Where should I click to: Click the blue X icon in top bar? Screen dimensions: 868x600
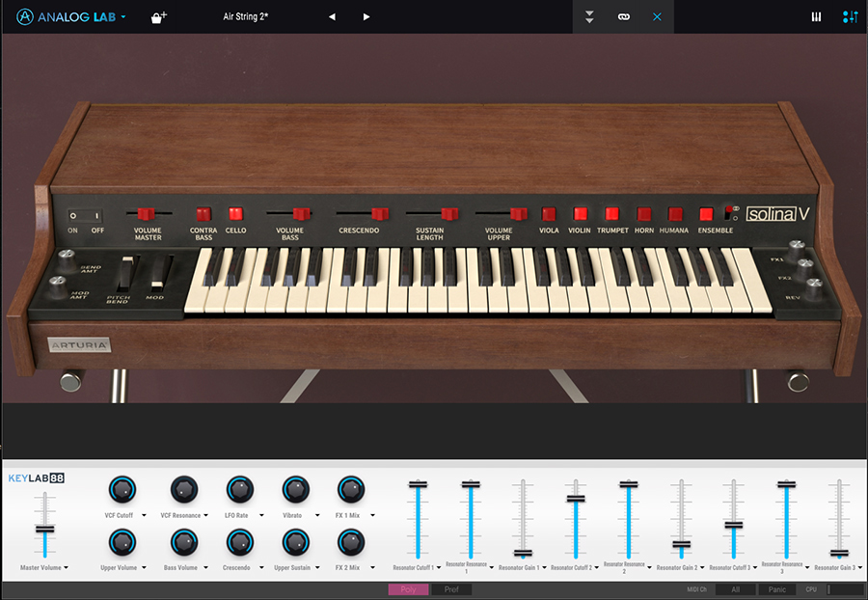pyautogui.click(x=657, y=17)
